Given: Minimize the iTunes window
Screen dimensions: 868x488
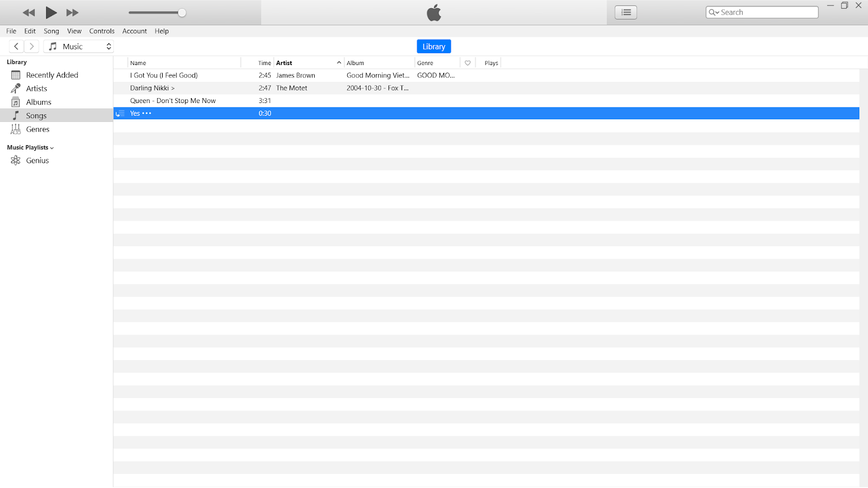Looking at the screenshot, I should point(830,5).
